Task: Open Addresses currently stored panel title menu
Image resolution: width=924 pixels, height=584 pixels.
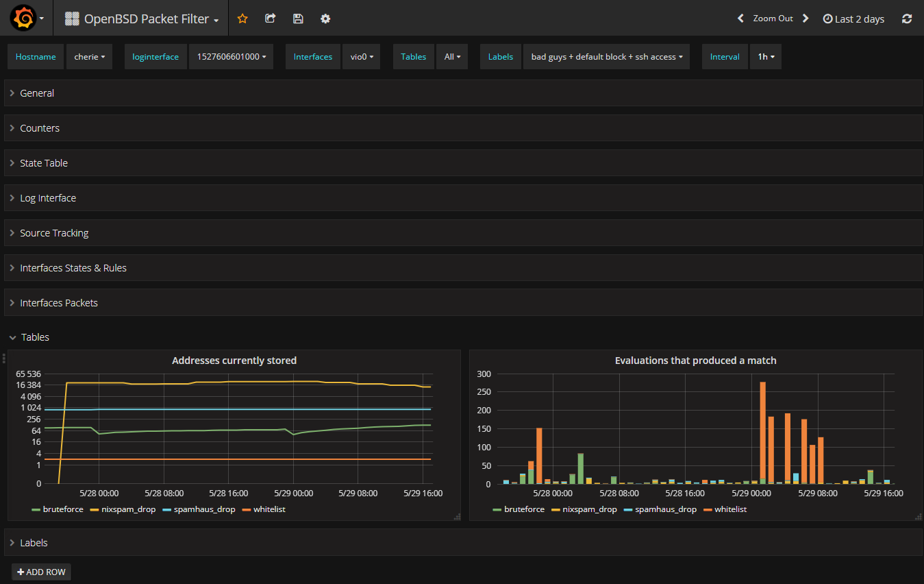Action: click(234, 361)
